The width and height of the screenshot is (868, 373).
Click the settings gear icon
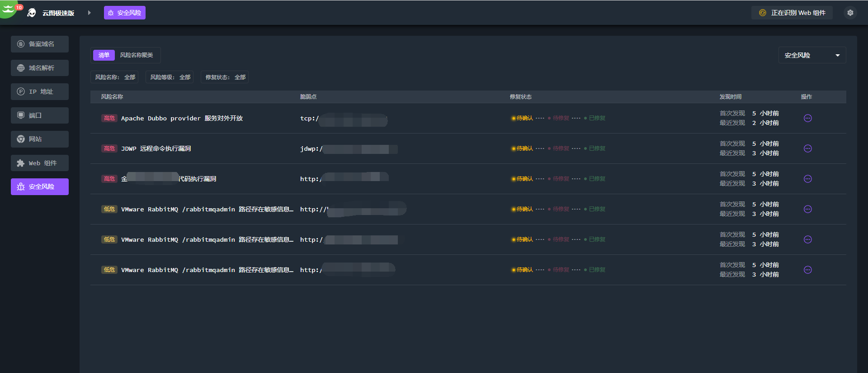850,13
